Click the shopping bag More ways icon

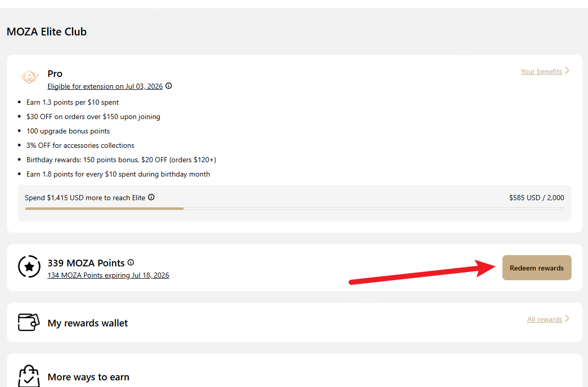(29, 376)
